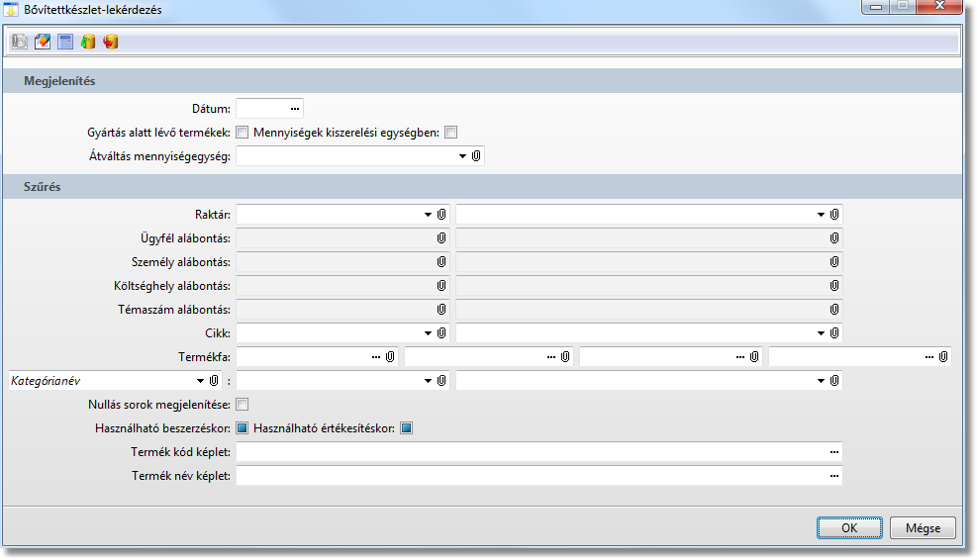Click the paperclip icon of first Cikk field

point(441,332)
